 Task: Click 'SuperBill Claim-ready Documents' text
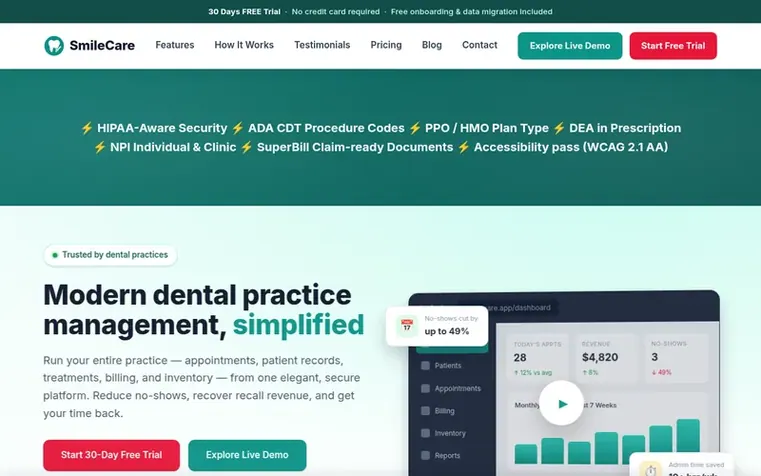point(355,147)
